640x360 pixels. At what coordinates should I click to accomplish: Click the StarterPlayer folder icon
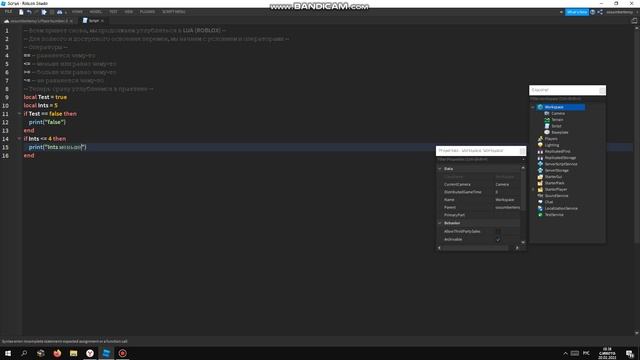pos(540,189)
